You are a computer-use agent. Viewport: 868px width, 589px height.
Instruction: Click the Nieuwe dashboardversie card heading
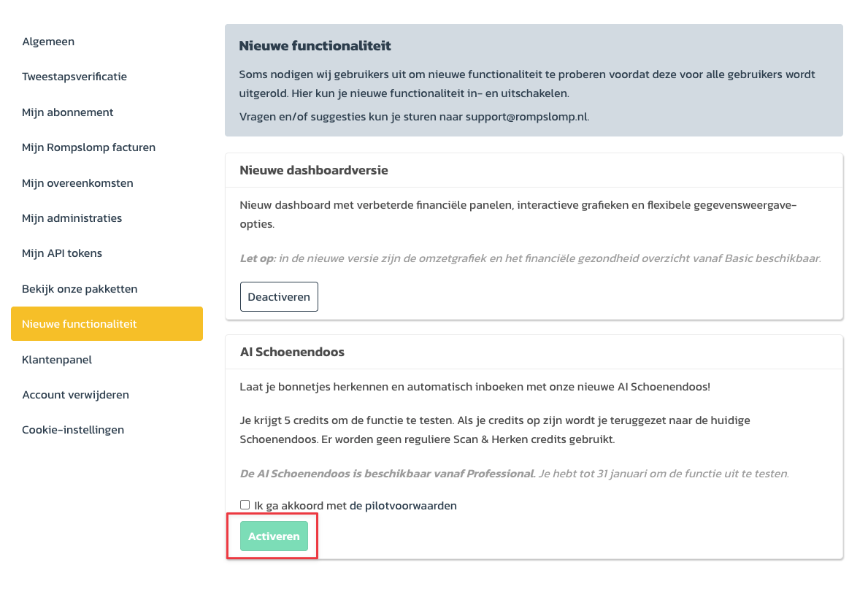click(x=314, y=170)
